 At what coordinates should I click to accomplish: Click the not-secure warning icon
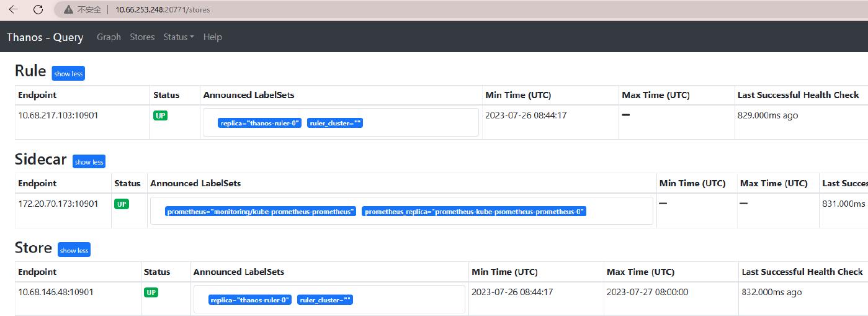[x=68, y=10]
